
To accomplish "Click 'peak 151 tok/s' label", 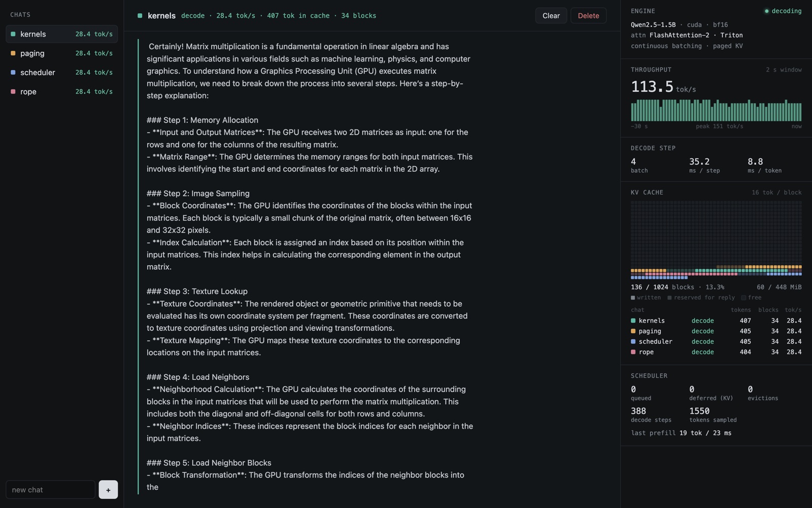I will (719, 126).
